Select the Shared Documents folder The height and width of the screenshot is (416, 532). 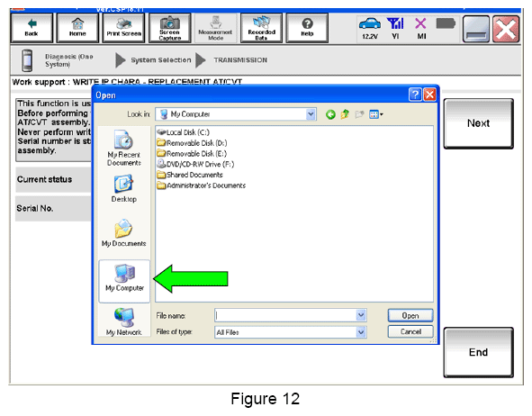tap(190, 175)
